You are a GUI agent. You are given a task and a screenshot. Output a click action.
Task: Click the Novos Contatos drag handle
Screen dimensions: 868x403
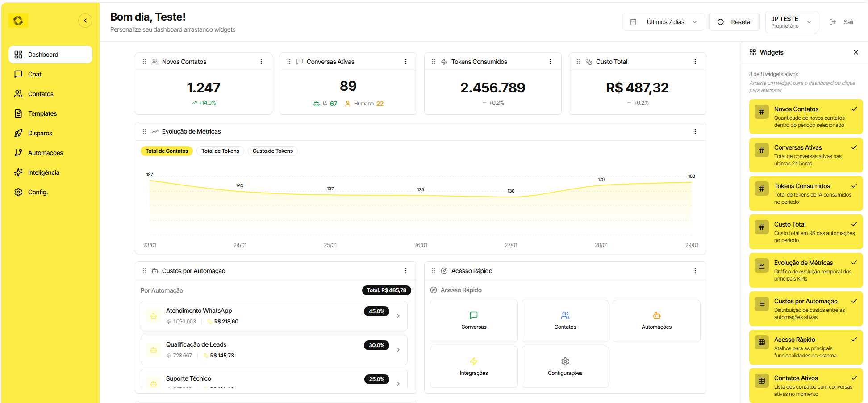click(x=144, y=62)
